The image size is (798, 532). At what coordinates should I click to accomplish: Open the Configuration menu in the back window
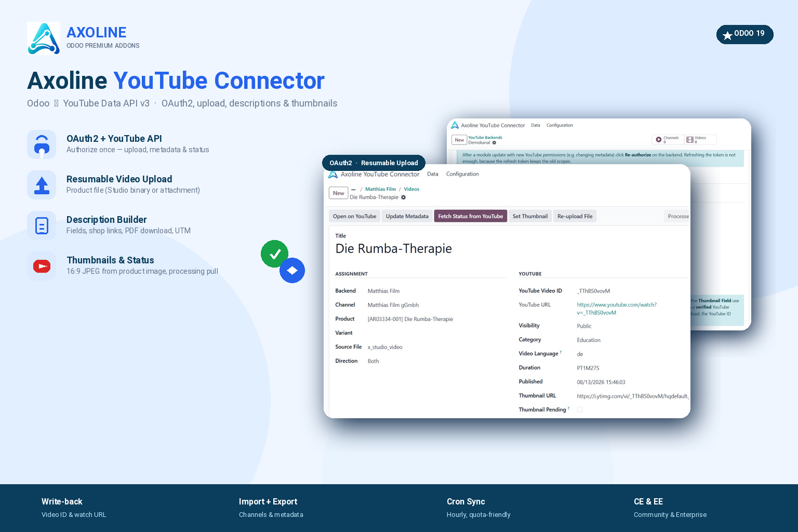(560, 125)
